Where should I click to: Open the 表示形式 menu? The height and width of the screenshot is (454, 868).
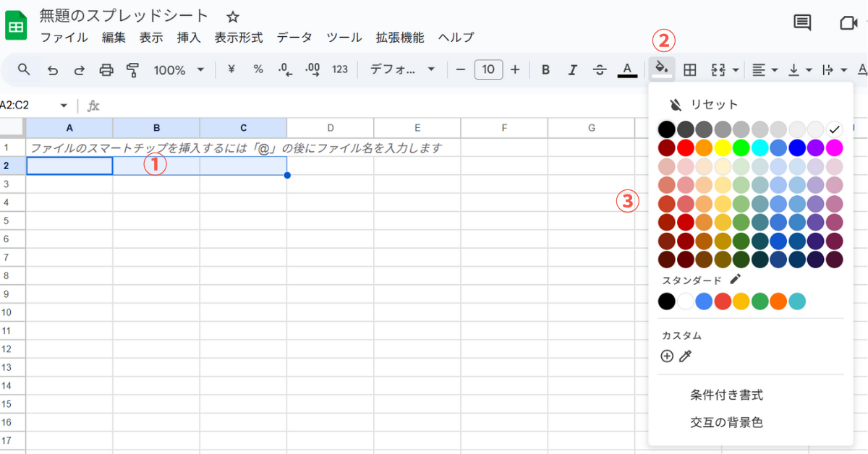(x=239, y=38)
